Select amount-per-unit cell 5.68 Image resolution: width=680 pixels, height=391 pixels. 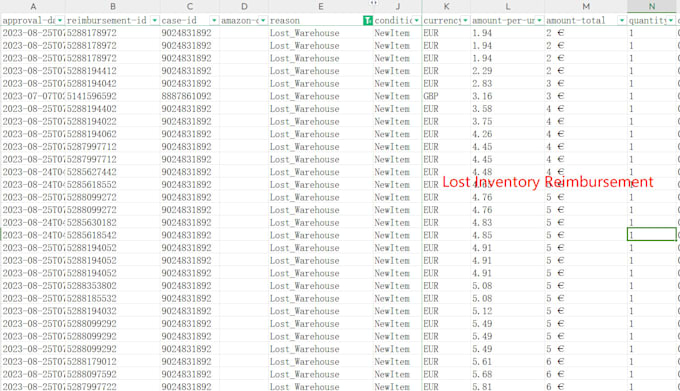click(x=507, y=374)
